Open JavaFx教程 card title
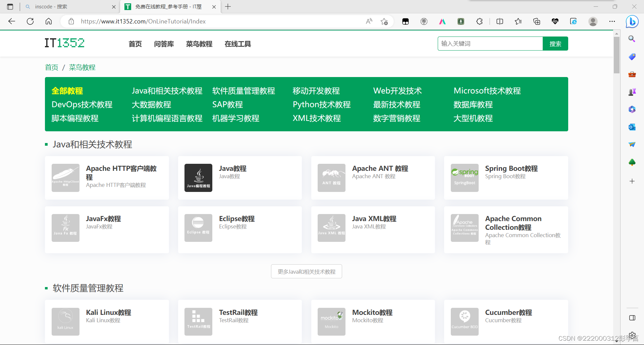Image resolution: width=644 pixels, height=345 pixels. pos(103,219)
